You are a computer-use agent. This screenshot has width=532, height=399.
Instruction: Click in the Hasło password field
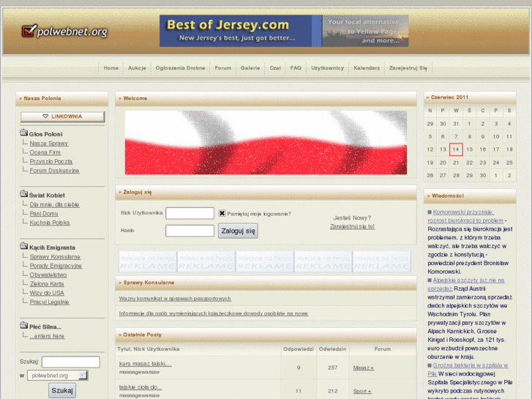tap(190, 231)
